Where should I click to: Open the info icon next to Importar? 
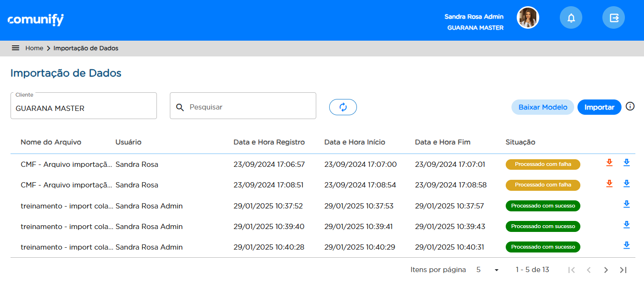[x=630, y=106]
